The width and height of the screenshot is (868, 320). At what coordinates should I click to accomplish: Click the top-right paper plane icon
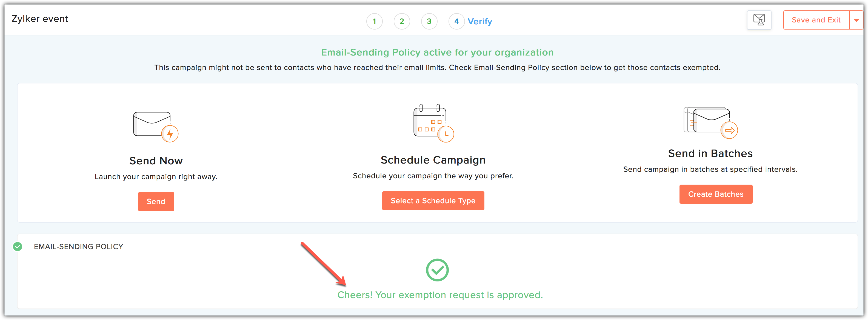[759, 21]
